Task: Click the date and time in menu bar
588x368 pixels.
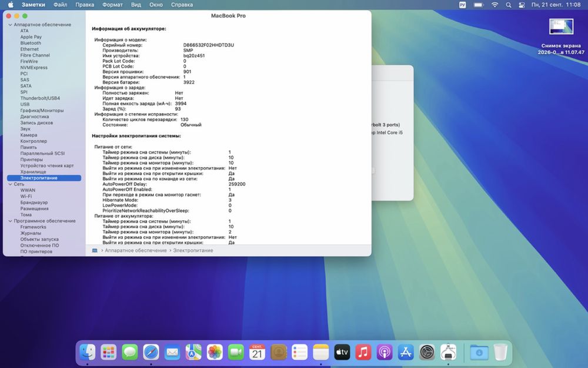Action: click(556, 5)
